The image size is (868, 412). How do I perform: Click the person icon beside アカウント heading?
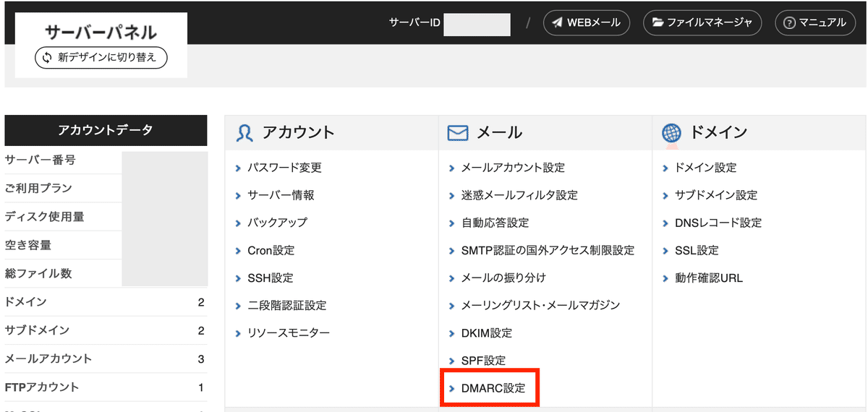tap(244, 133)
